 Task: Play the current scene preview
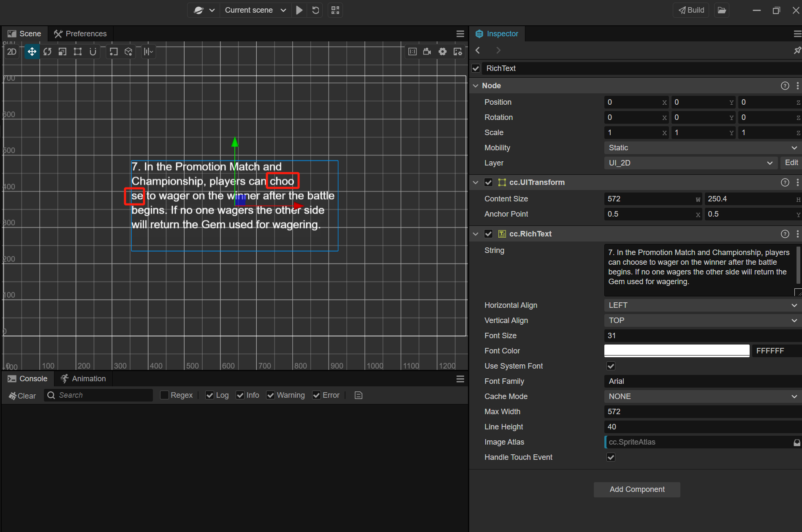coord(299,10)
